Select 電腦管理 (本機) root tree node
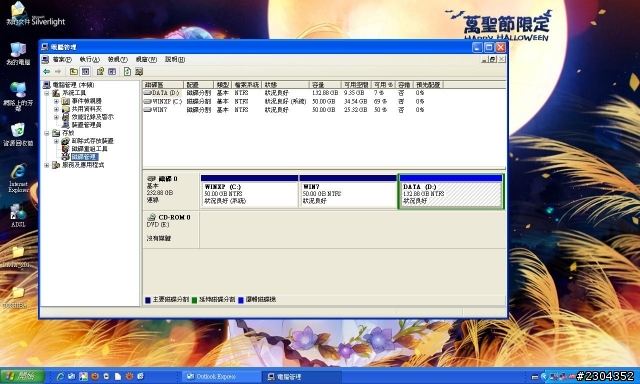Viewport: 640px width, 384px height. tap(73, 85)
